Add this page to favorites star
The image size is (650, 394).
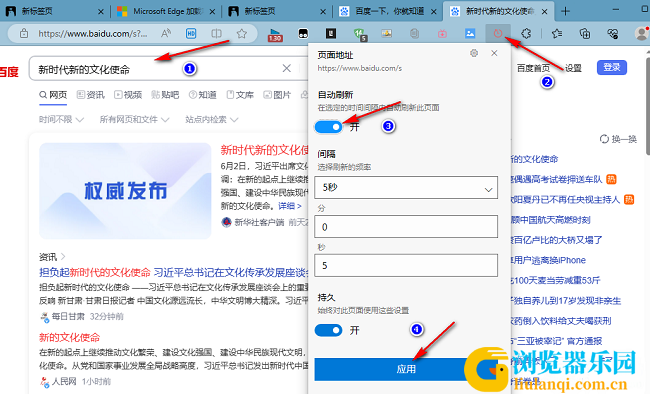click(x=242, y=34)
